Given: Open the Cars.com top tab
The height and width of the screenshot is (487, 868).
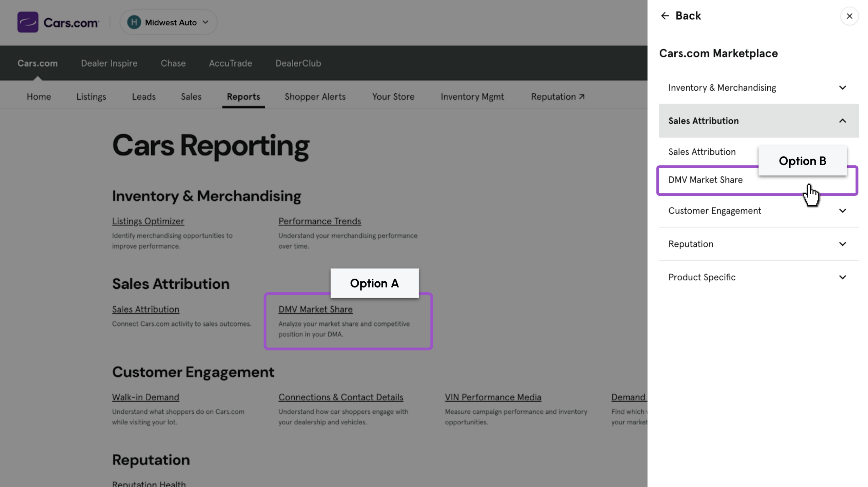Looking at the screenshot, I should click(x=38, y=63).
